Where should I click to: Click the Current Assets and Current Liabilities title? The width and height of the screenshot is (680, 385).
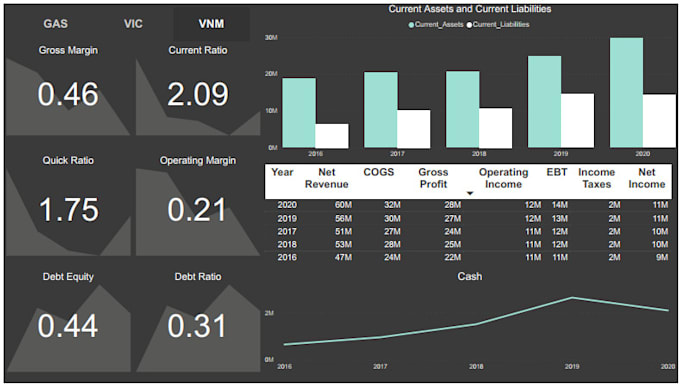(x=470, y=9)
